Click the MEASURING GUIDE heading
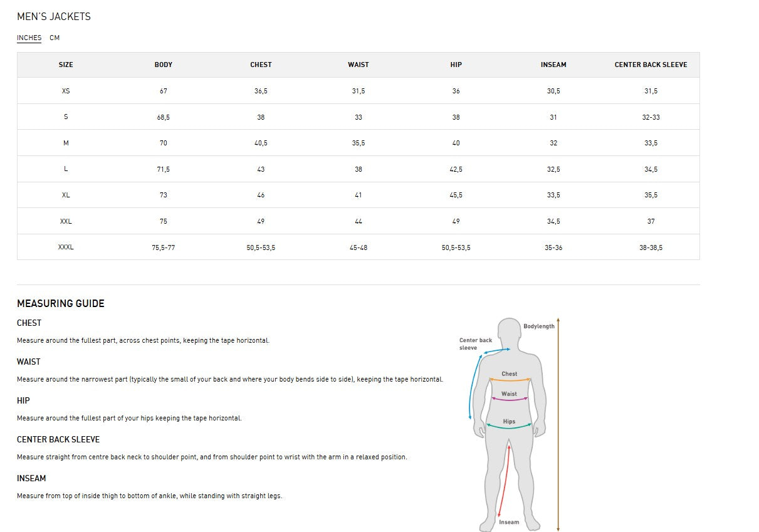 61,304
